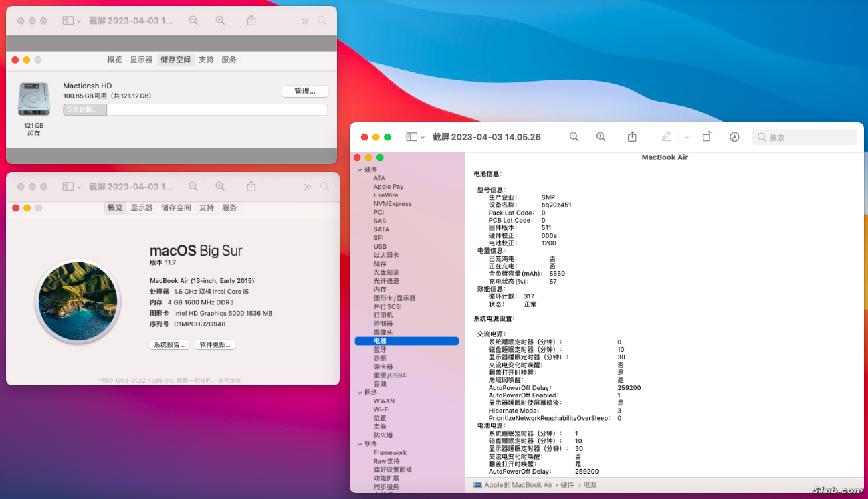Click Share icon in the storage screenshot window
Screen dimensions: 868x499
click(251, 21)
